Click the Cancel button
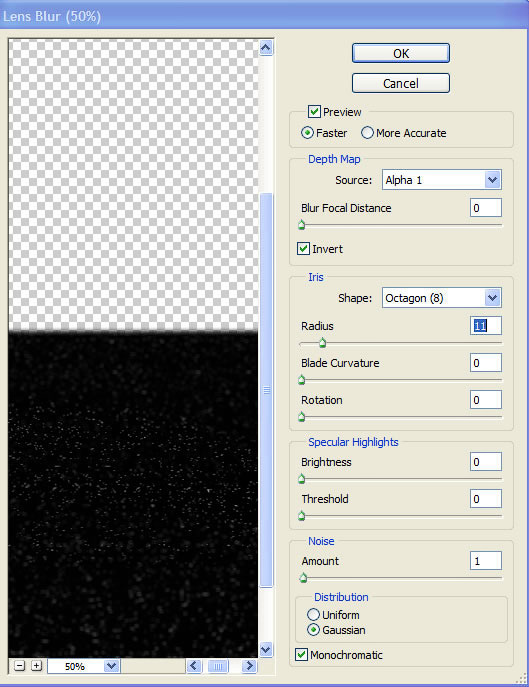529x687 pixels. (401, 83)
